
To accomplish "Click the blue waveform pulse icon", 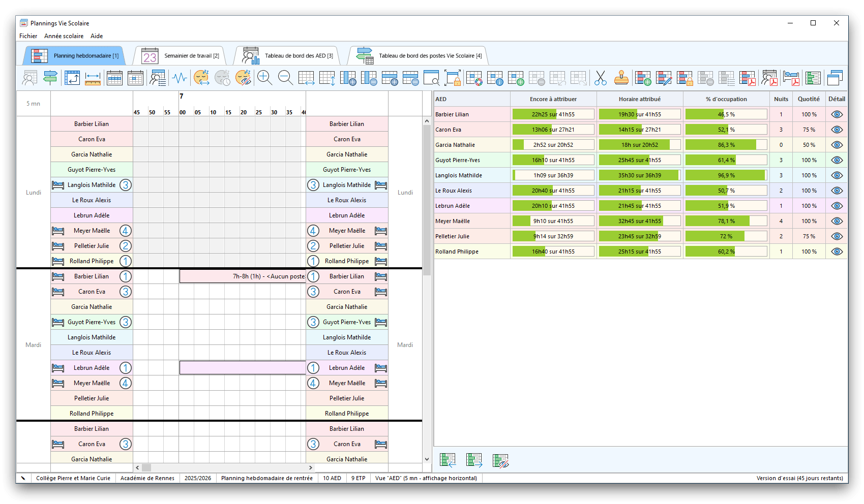I will [180, 78].
